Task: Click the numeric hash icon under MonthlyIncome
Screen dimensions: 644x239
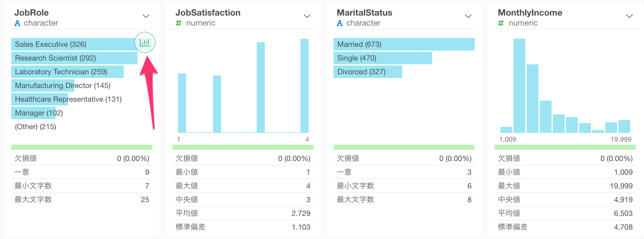Action: pyautogui.click(x=501, y=23)
